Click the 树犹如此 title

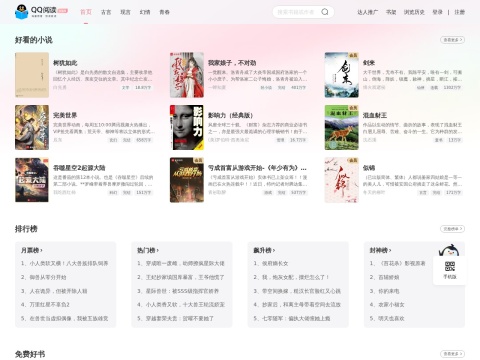[x=65, y=63]
